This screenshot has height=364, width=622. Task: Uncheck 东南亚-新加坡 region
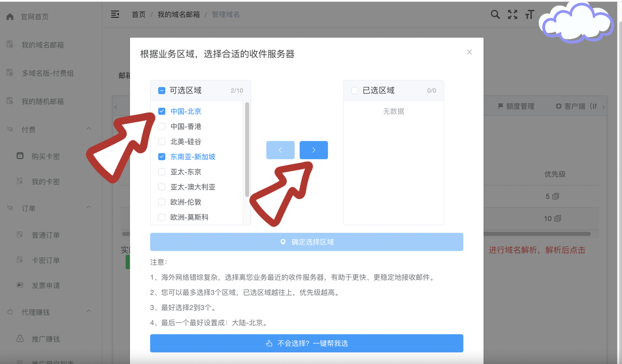tap(162, 157)
